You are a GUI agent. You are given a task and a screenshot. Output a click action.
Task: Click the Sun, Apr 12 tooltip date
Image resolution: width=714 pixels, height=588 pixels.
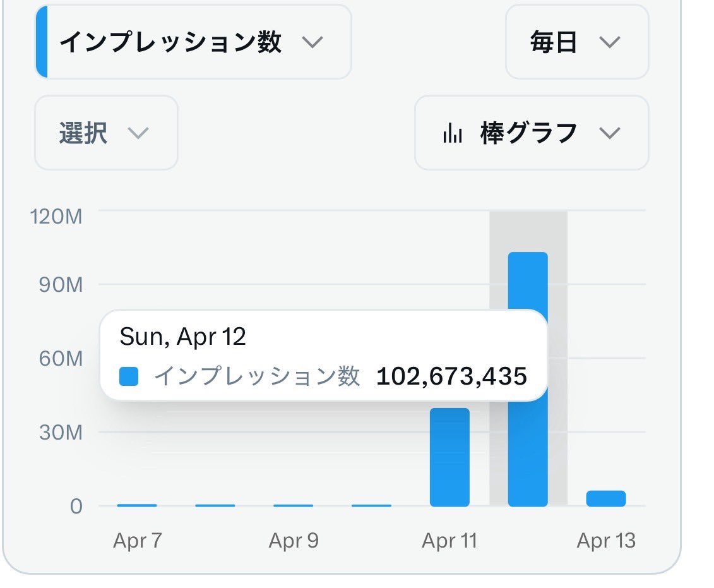tap(182, 337)
